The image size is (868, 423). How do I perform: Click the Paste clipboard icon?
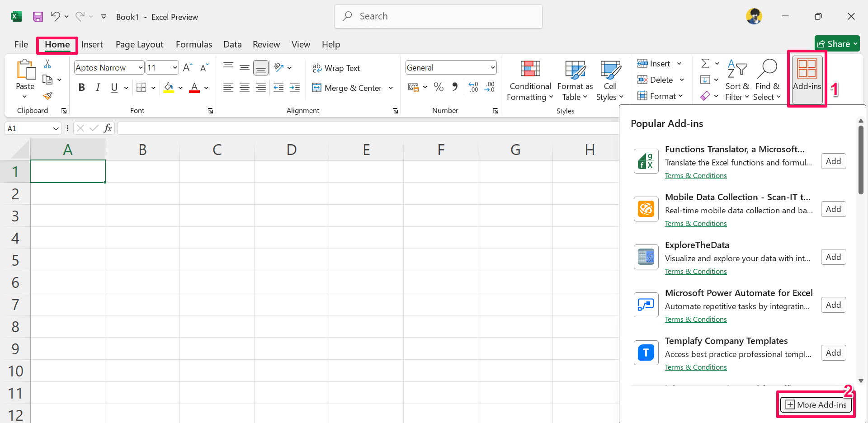[26, 70]
